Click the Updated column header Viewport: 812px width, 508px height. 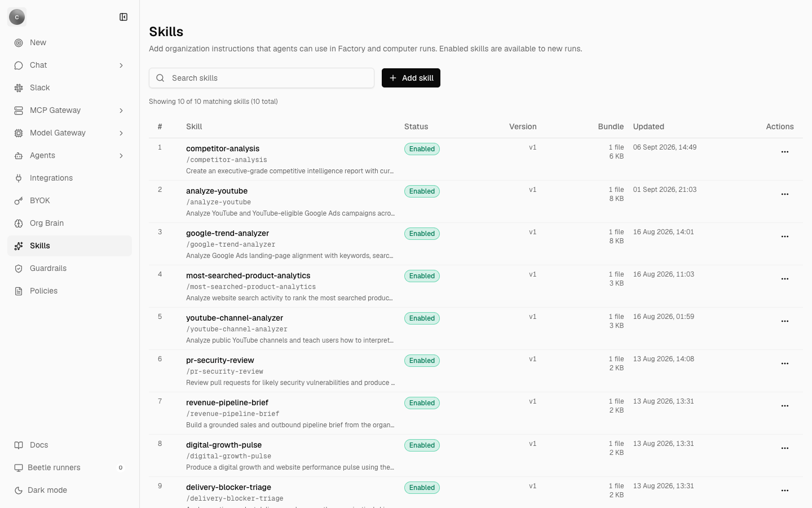tap(648, 126)
